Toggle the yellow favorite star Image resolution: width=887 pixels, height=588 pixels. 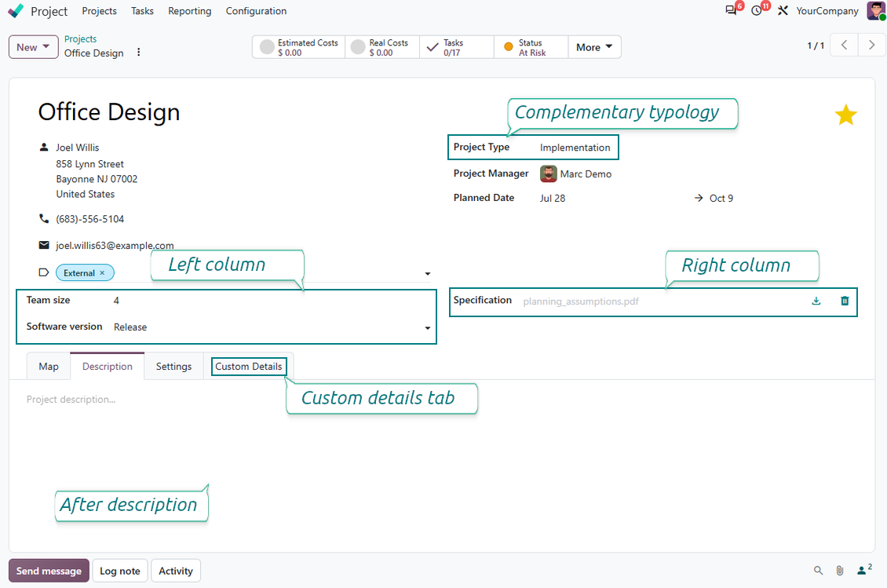point(845,115)
